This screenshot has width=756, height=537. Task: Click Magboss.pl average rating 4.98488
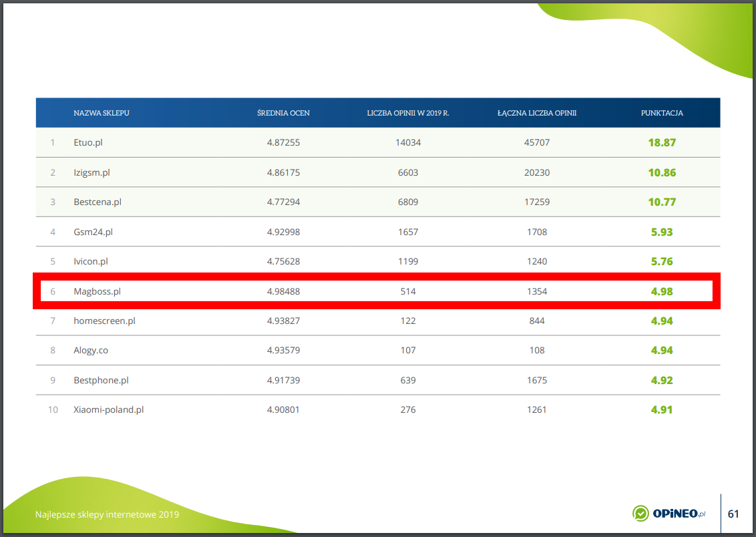tap(283, 291)
